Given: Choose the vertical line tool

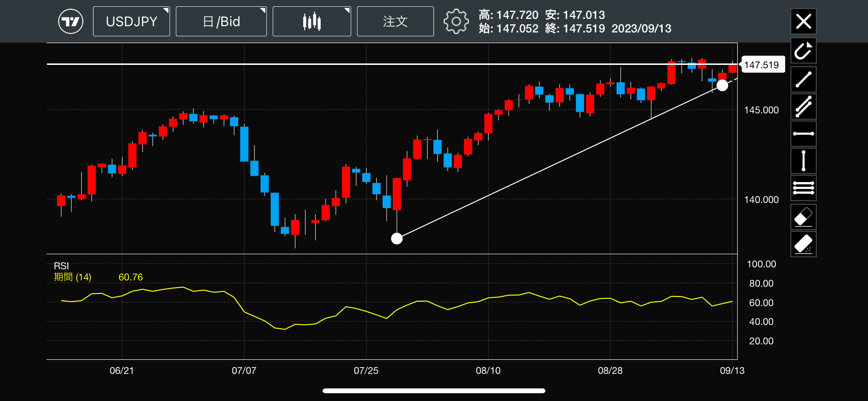Looking at the screenshot, I should point(803,161).
